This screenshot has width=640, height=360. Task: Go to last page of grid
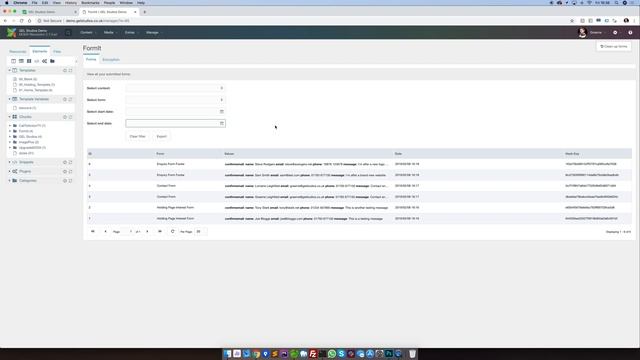(160, 231)
